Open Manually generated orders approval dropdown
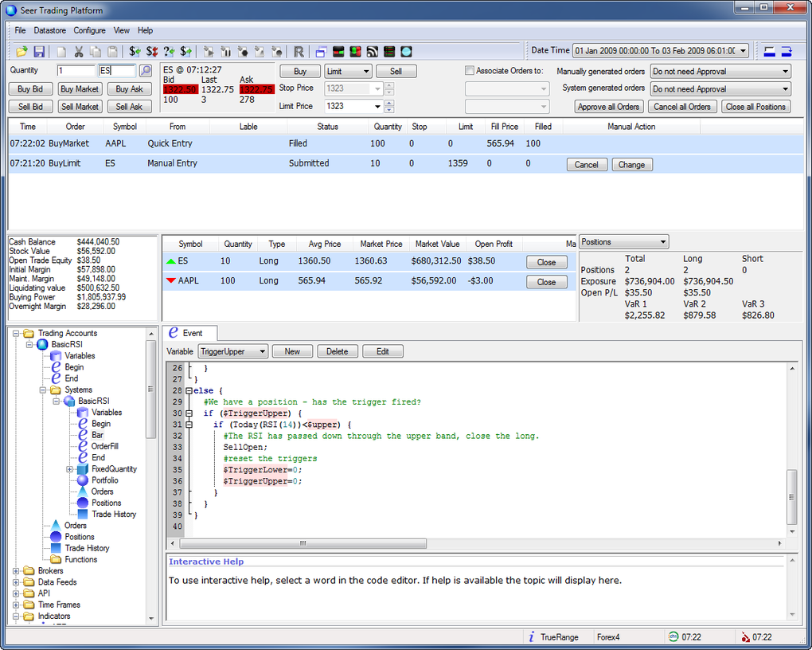The width and height of the screenshot is (812, 650). [x=720, y=72]
